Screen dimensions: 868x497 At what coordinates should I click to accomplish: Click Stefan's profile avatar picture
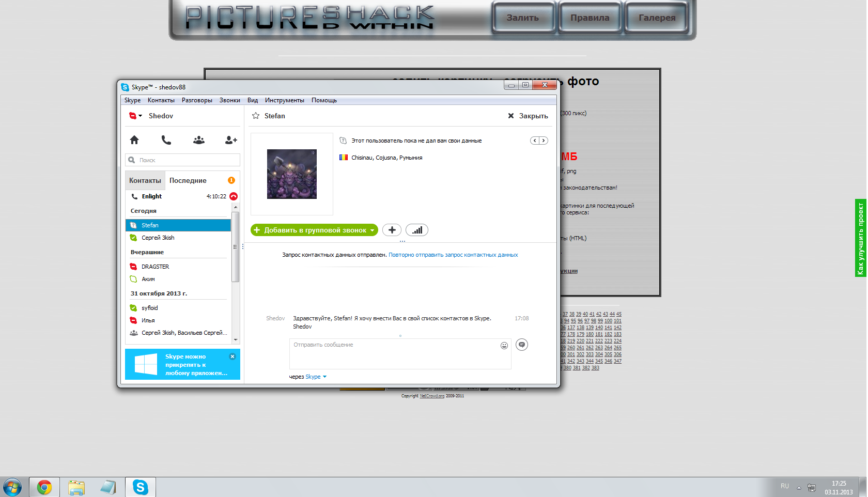coord(292,174)
